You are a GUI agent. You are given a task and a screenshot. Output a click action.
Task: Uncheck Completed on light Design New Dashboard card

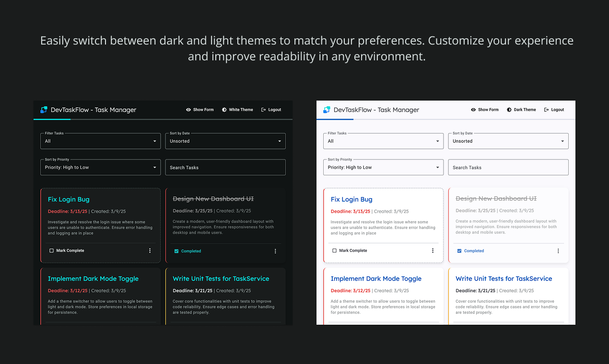[x=459, y=251]
